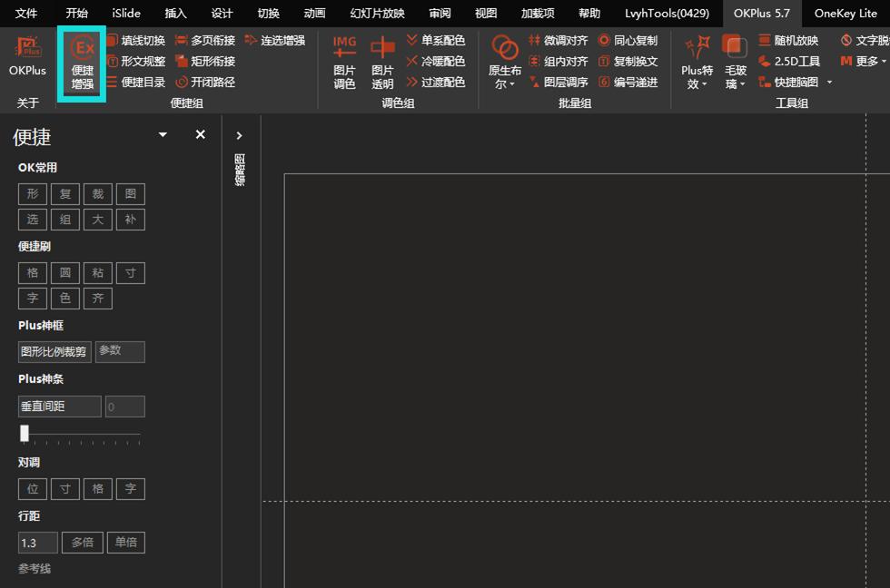Click the 1.3 line spacing input field
This screenshot has height=588, width=890.
36,542
